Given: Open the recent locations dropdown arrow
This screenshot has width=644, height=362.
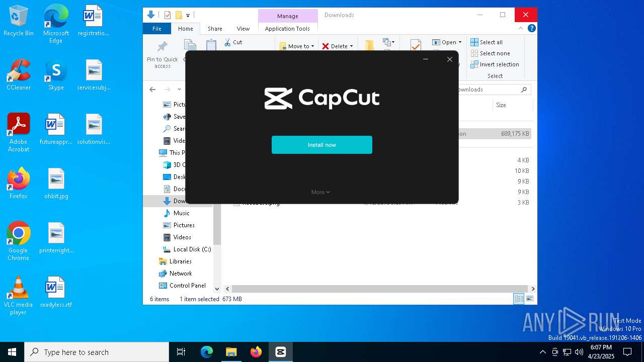Looking at the screenshot, I should pos(179,89).
